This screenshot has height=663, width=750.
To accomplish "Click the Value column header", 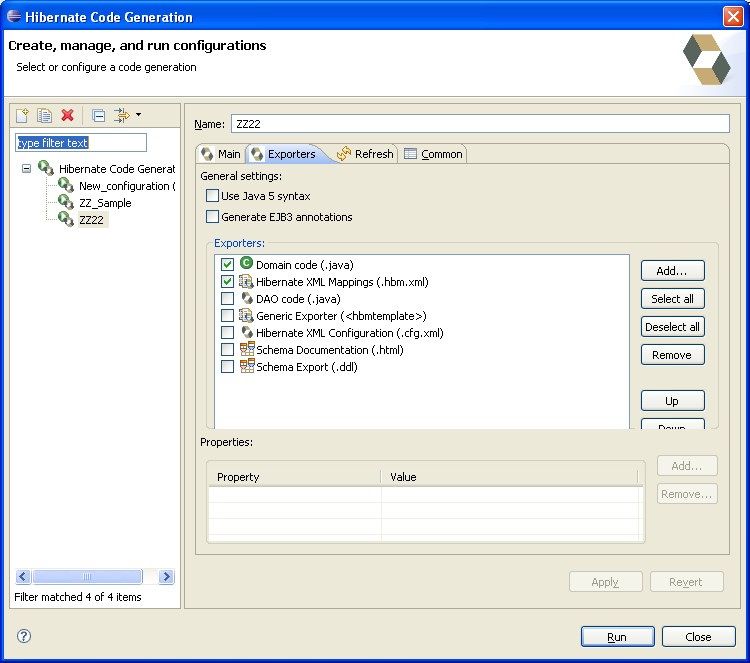I will [x=509, y=477].
